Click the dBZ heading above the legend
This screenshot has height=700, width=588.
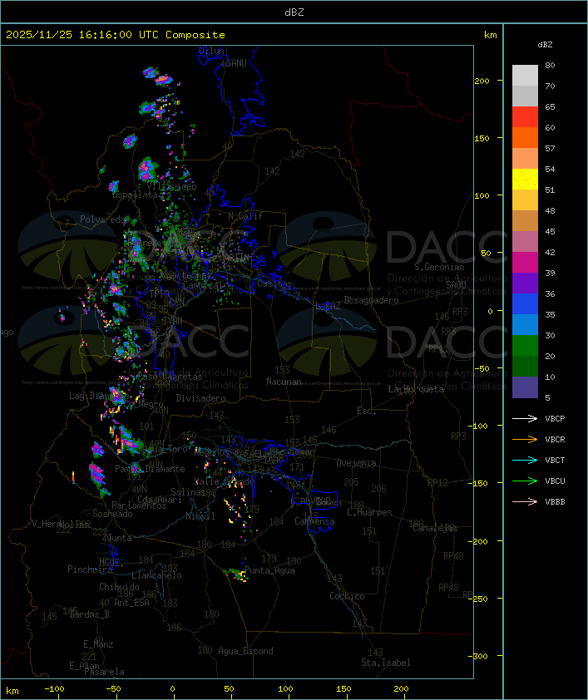[x=545, y=45]
